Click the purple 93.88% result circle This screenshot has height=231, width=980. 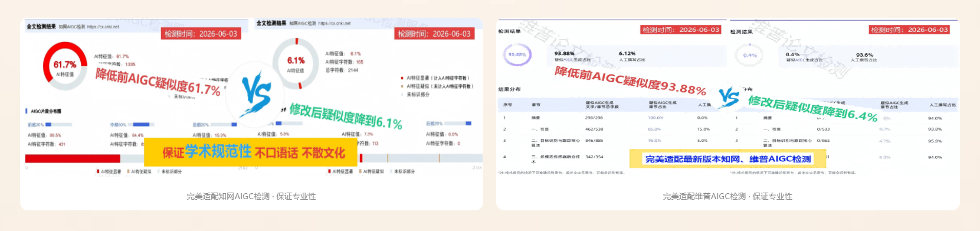tap(517, 55)
